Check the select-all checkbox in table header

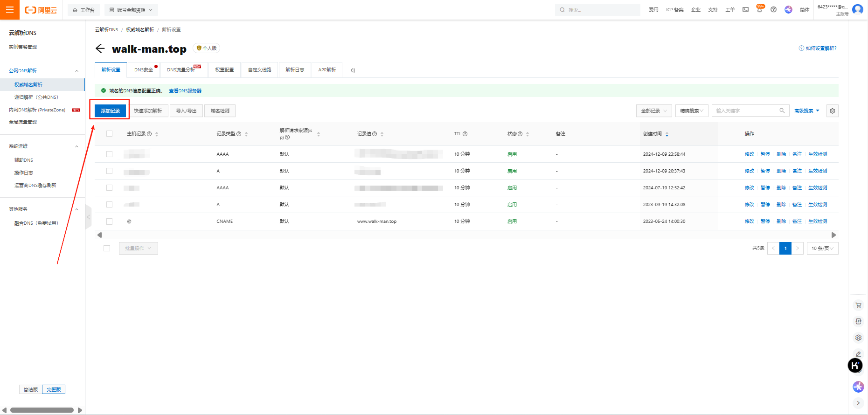click(x=110, y=134)
